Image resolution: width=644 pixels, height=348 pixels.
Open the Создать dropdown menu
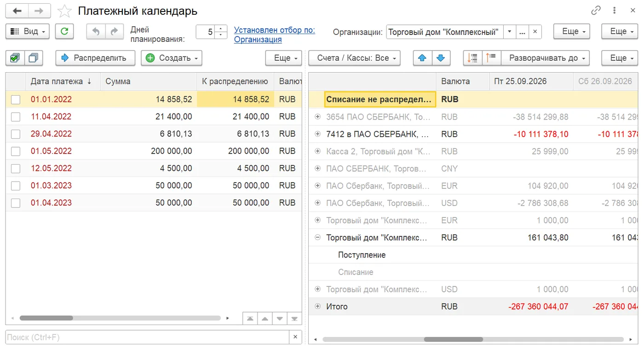click(172, 58)
